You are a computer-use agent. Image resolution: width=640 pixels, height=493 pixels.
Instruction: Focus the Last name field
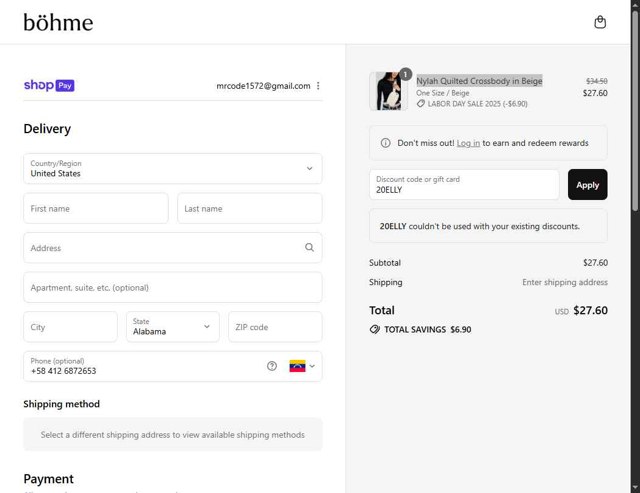tap(250, 208)
